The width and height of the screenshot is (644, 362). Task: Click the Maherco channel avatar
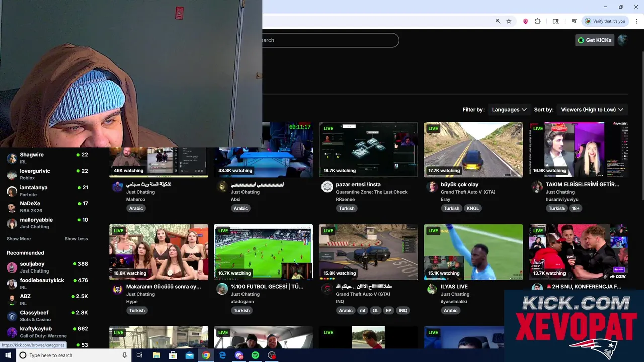click(x=117, y=187)
